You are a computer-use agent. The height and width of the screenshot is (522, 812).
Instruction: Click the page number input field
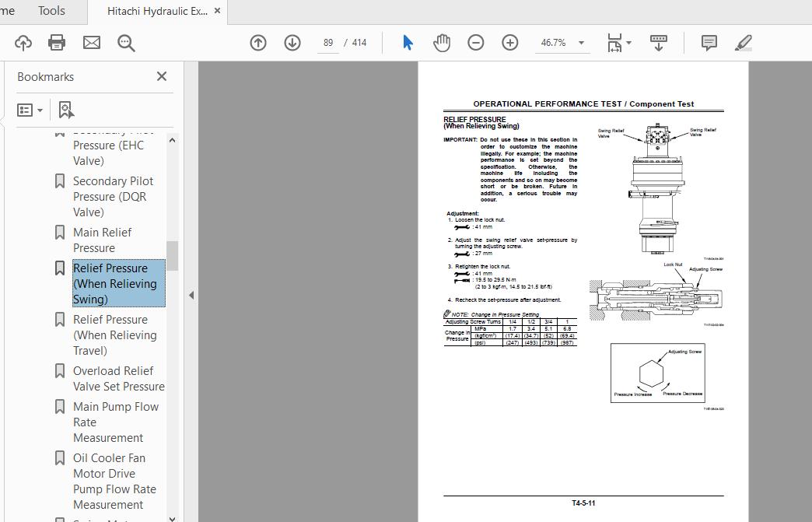pyautogui.click(x=327, y=43)
